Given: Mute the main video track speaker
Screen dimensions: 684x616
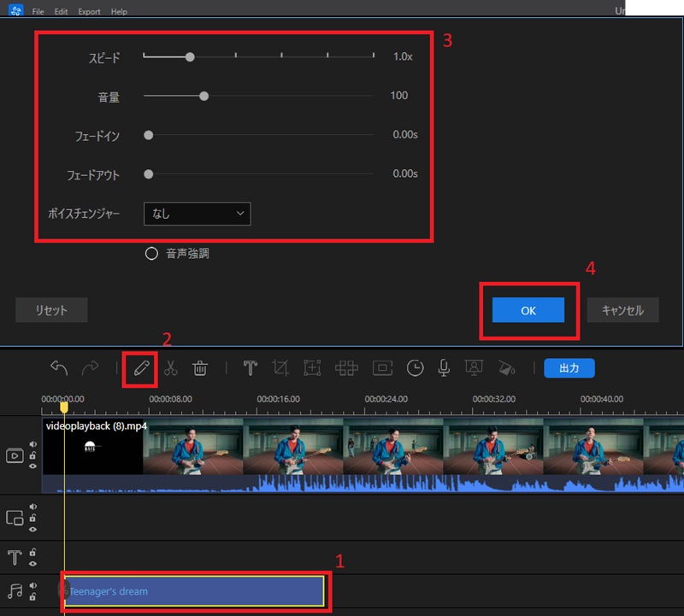Looking at the screenshot, I should pos(33,444).
